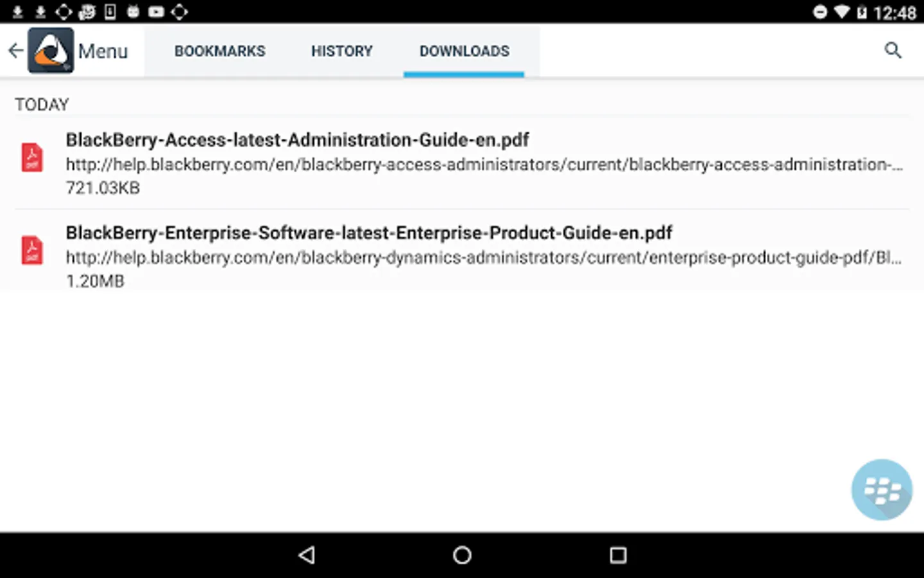
Task: Tap Android back navigation button
Action: [x=307, y=555]
